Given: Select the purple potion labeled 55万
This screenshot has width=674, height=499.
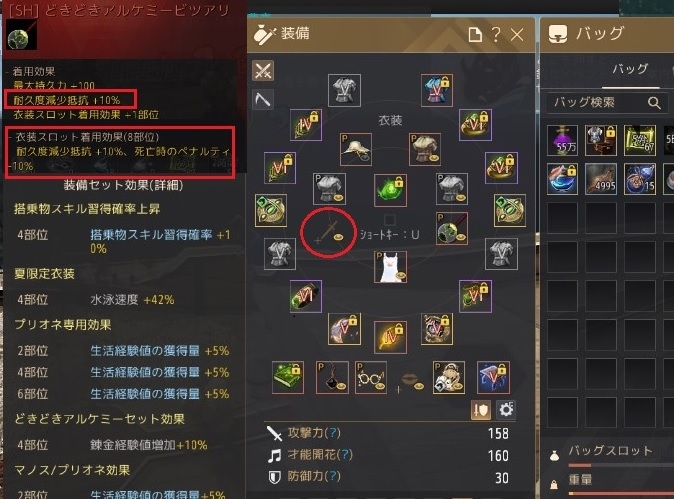Looking at the screenshot, I should pyautogui.click(x=562, y=140).
